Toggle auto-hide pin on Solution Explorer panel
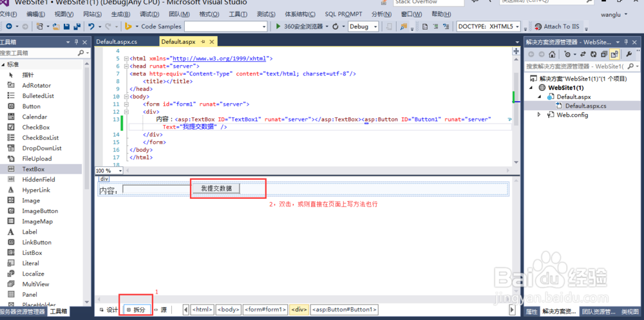This screenshot has width=644, height=320. click(627, 42)
